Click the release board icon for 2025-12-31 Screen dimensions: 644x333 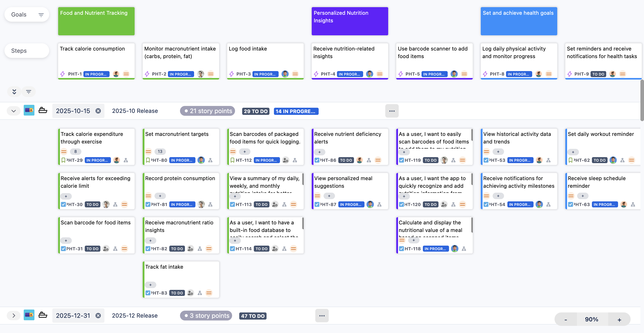tap(29, 315)
